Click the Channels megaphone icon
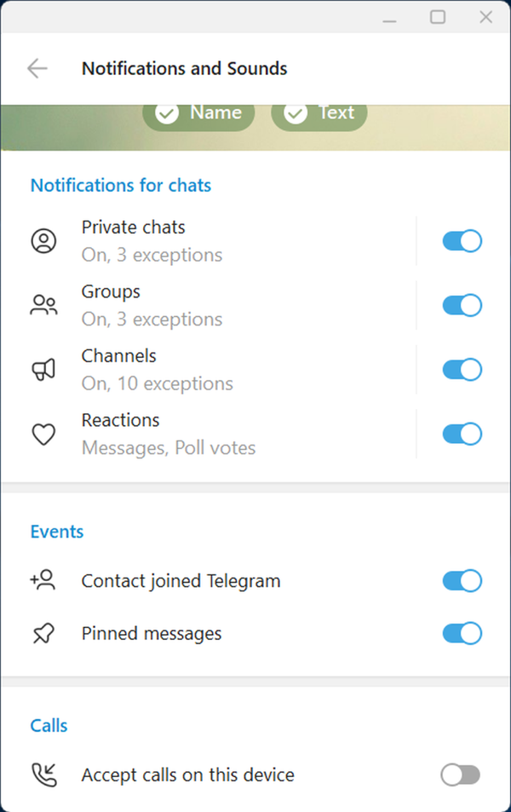This screenshot has height=812, width=511. (43, 370)
